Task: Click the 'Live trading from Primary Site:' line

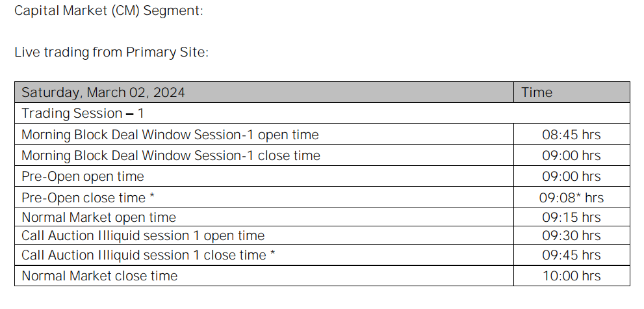Action: tap(111, 53)
